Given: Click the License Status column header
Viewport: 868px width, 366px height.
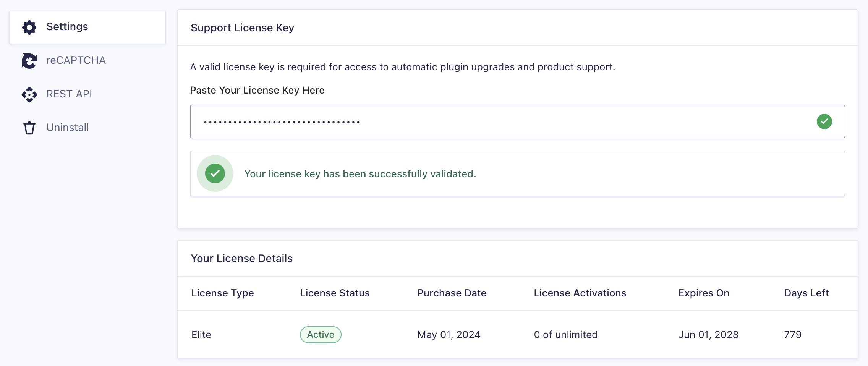Looking at the screenshot, I should click(335, 293).
